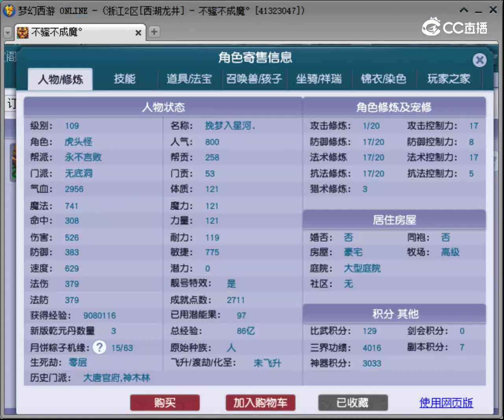Screen dimensions: 504x420
Task: Switch to 召唤兽/孩子 tab
Action: (x=254, y=79)
